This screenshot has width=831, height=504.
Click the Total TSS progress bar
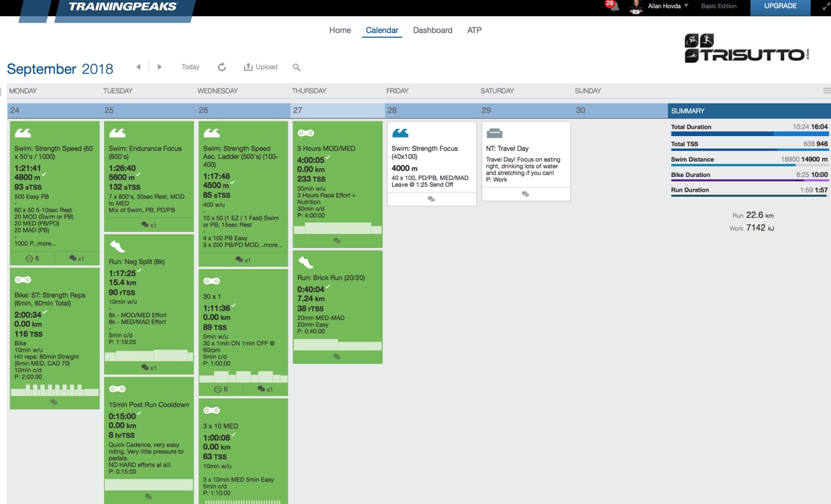[x=749, y=150]
